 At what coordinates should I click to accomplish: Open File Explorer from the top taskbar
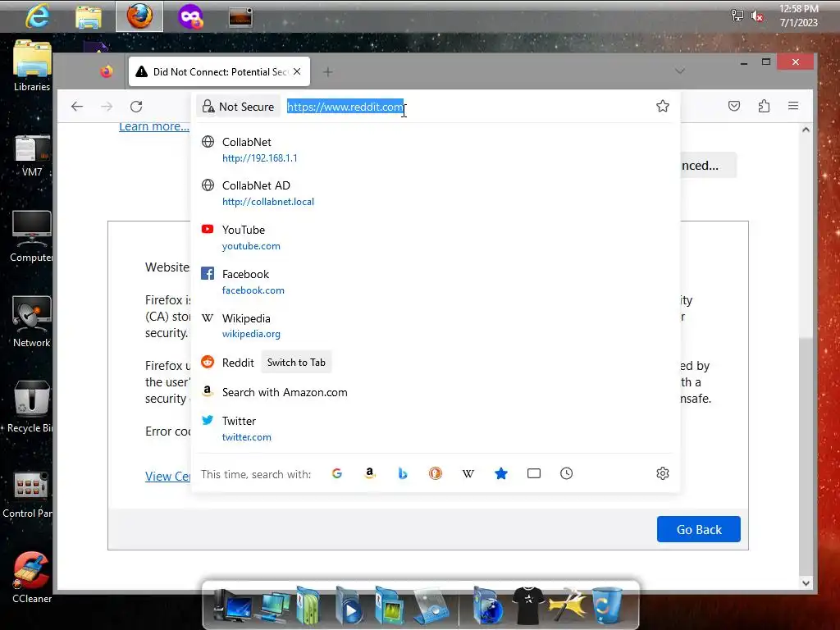[89, 16]
